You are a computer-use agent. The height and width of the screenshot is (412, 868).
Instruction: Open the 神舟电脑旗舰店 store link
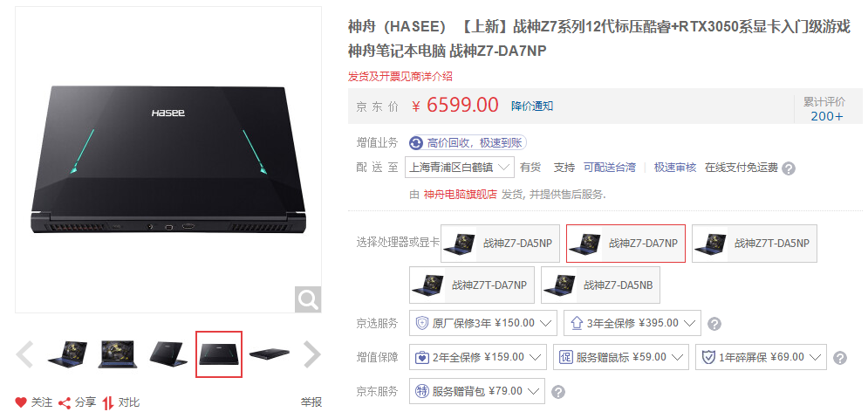(460, 195)
